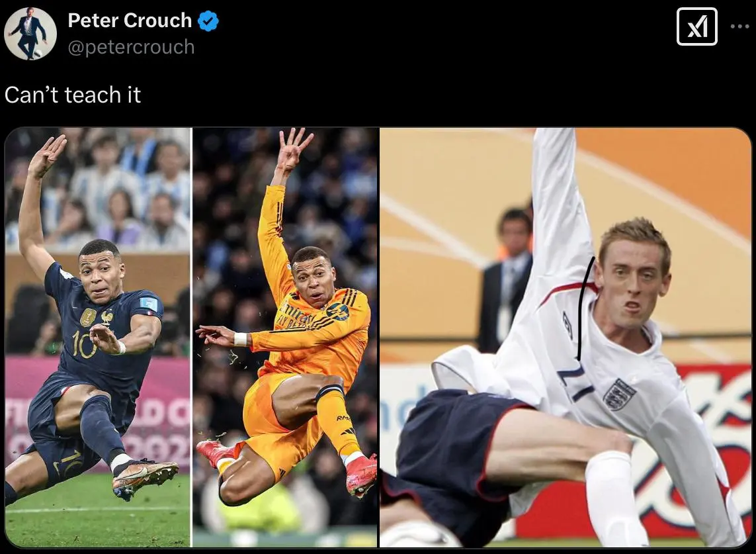Go to the author's profile via avatar
This screenshot has width=756, height=554.
30,34
